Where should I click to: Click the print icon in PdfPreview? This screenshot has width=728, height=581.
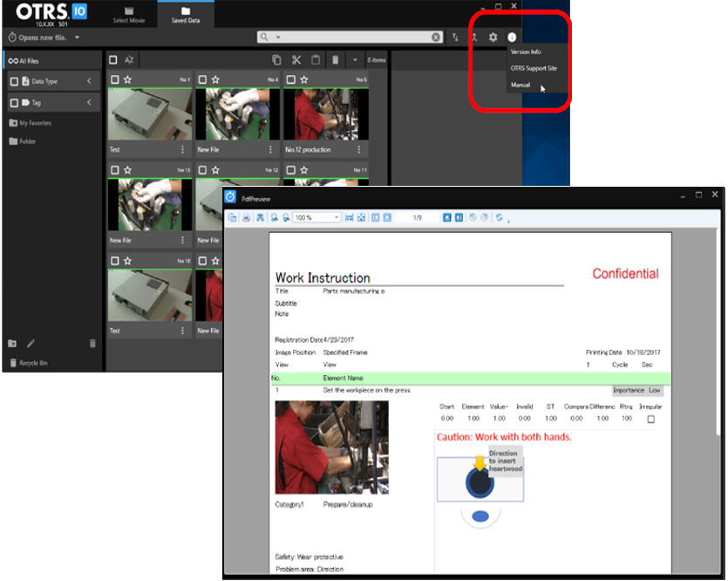[246, 217]
